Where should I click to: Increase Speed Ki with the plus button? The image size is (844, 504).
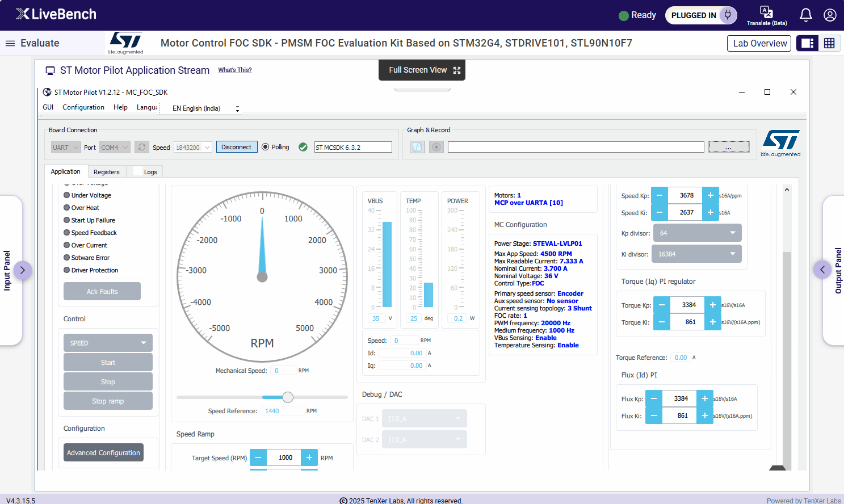point(711,212)
